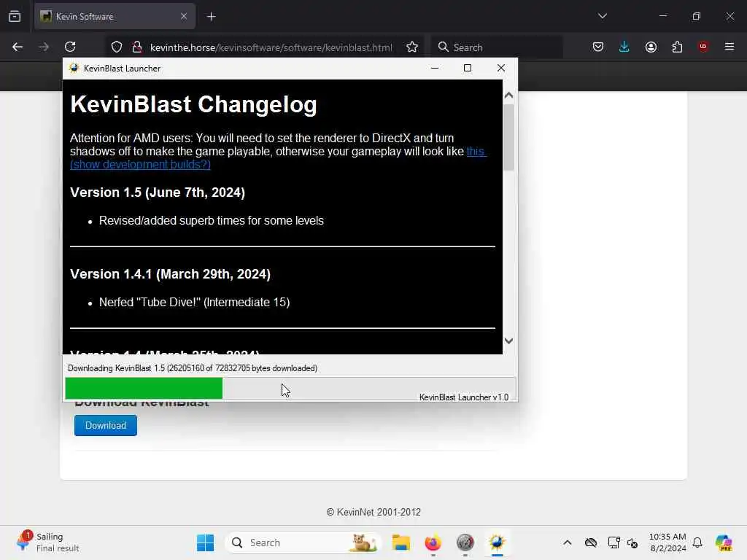Click the blue Download button on the webpage

click(x=106, y=425)
